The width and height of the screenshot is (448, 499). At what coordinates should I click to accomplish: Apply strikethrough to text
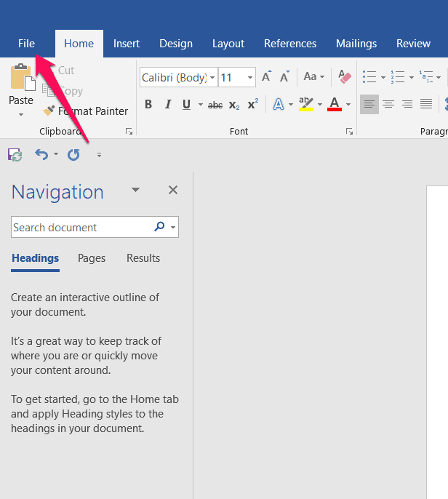pyautogui.click(x=215, y=105)
